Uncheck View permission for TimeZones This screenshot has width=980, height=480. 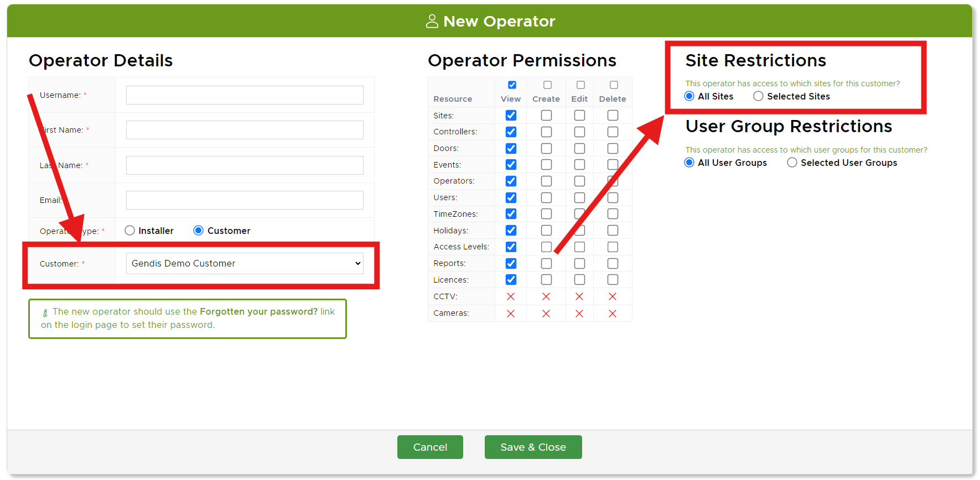pyautogui.click(x=511, y=214)
